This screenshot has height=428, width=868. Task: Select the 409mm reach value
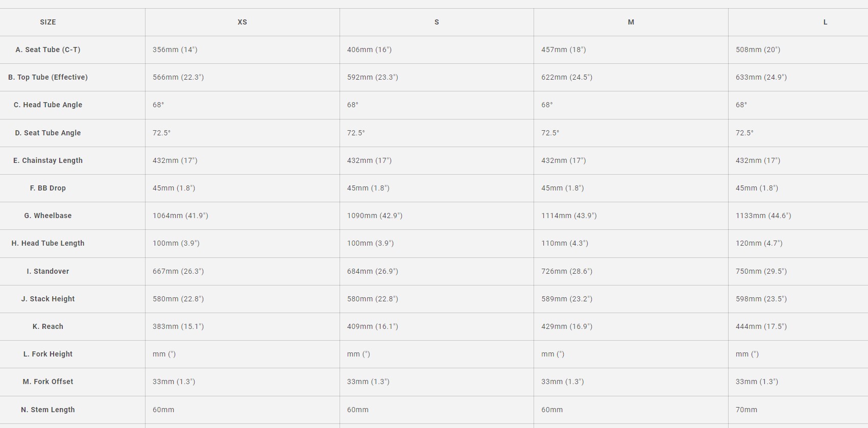point(372,326)
